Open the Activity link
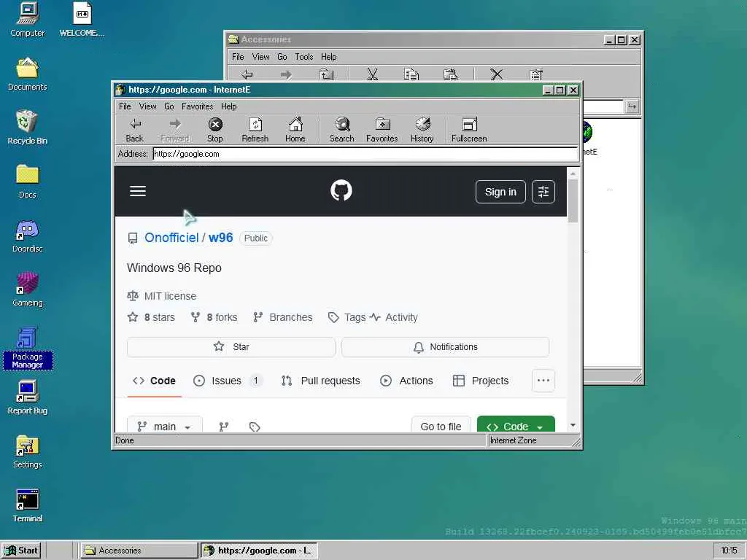747x560 pixels. pos(394,317)
